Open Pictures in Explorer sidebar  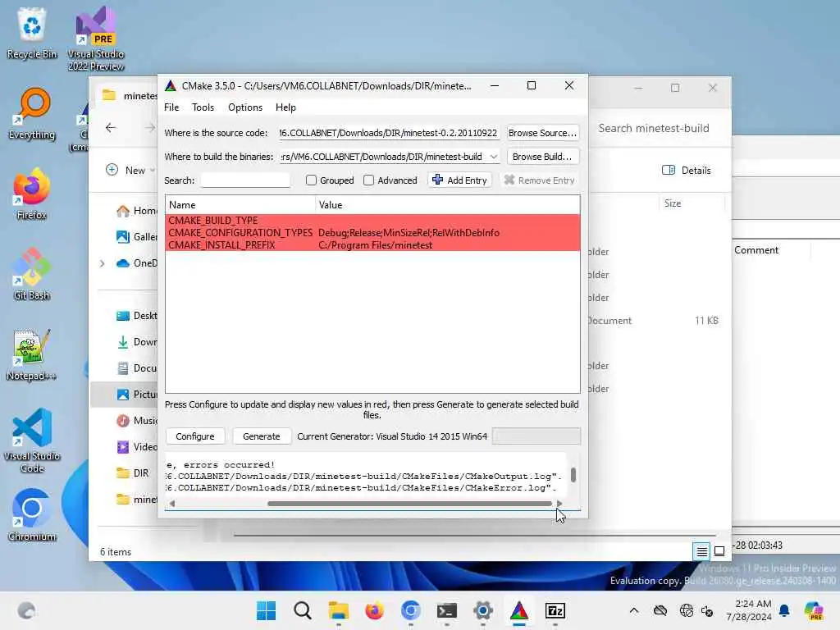137,395
